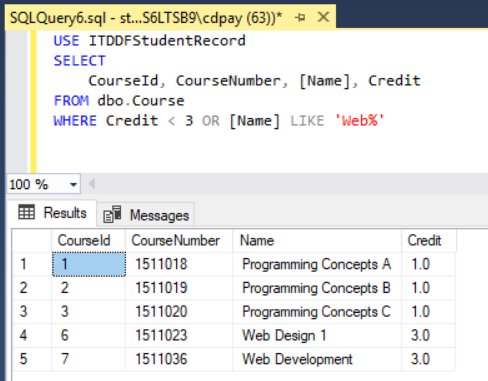Screen dimensions: 488x381
Task: Select CourseId cell for Web Design 1
Action: tap(89, 335)
